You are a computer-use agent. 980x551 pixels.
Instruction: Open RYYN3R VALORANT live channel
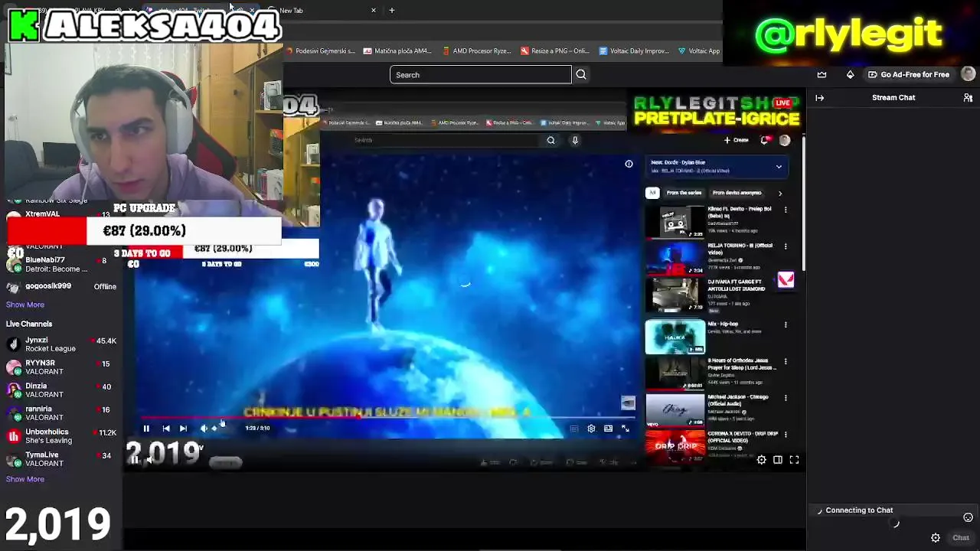coord(61,367)
